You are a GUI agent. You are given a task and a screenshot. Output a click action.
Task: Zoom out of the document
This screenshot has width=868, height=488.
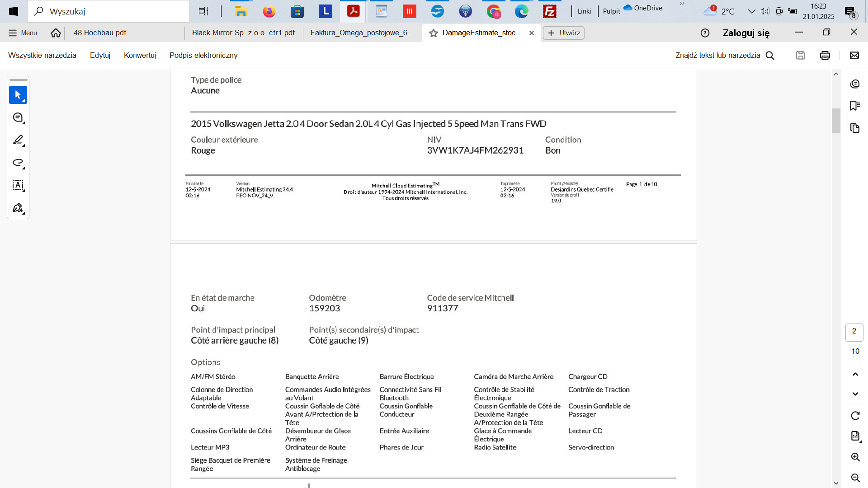click(855, 478)
